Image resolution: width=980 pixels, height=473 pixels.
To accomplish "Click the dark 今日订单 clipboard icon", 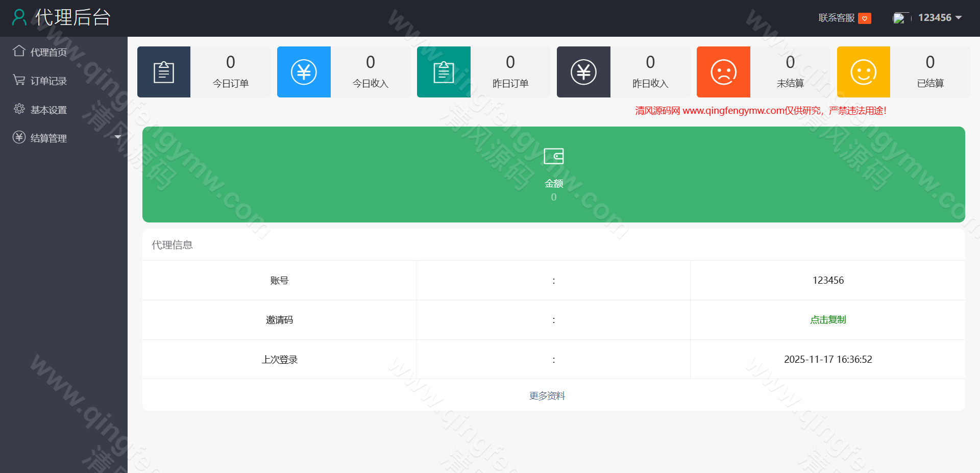I will (164, 71).
